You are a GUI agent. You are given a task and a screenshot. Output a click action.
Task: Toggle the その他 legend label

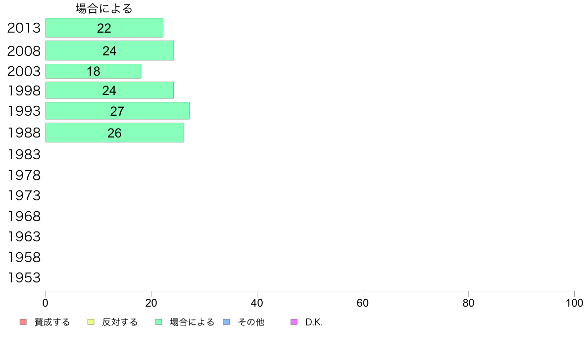[x=251, y=322]
